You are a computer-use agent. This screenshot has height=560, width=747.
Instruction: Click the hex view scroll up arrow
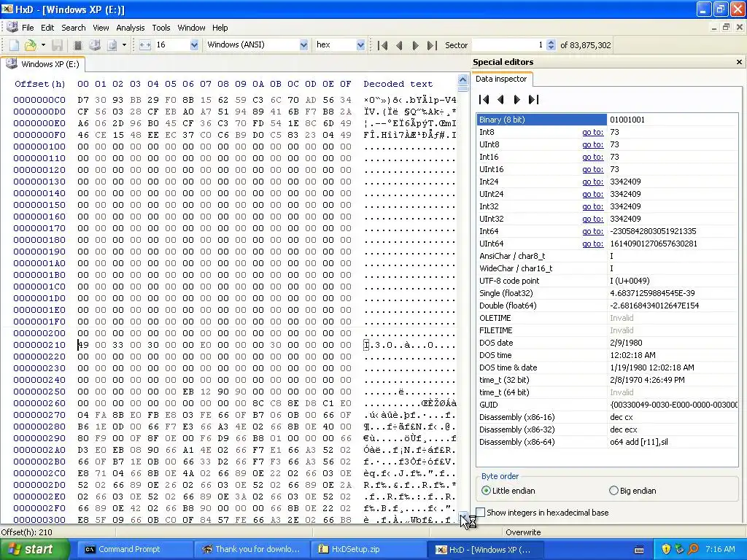(462, 79)
